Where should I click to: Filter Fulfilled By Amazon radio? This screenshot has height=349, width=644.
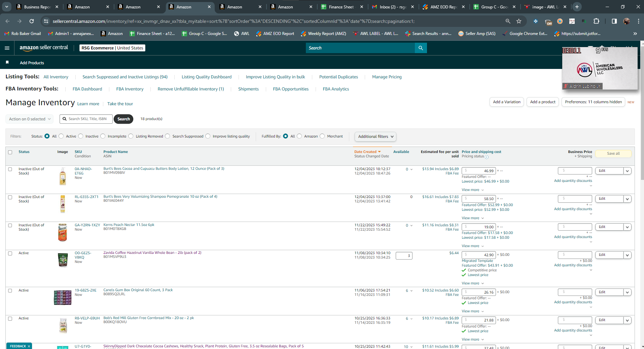(299, 136)
